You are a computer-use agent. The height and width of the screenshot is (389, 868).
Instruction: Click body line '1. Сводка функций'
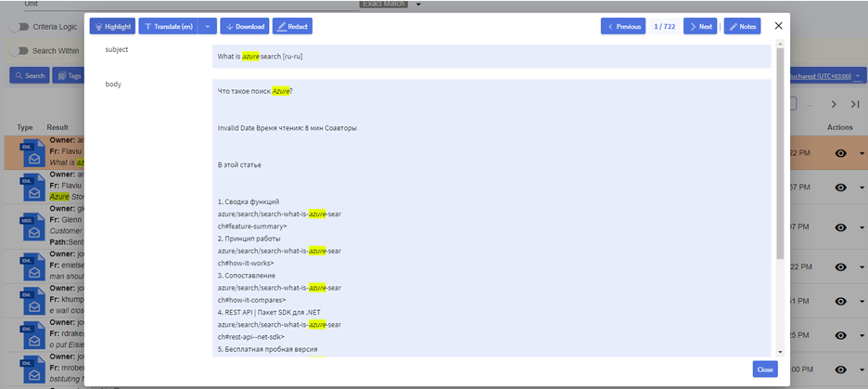pos(249,201)
